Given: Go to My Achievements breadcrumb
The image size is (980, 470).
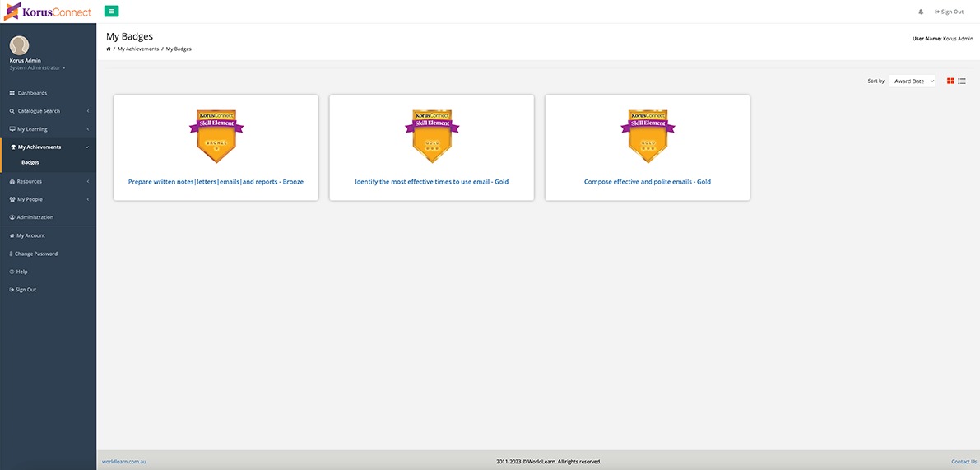Looking at the screenshot, I should 138,49.
